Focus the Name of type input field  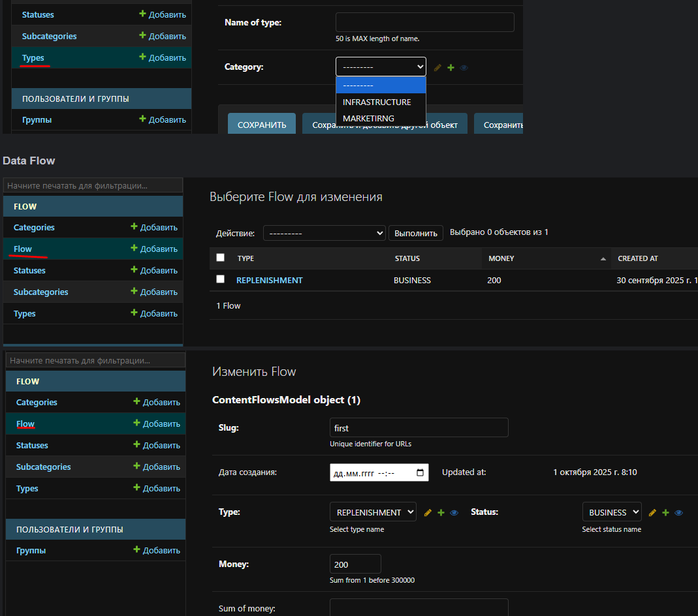click(424, 22)
